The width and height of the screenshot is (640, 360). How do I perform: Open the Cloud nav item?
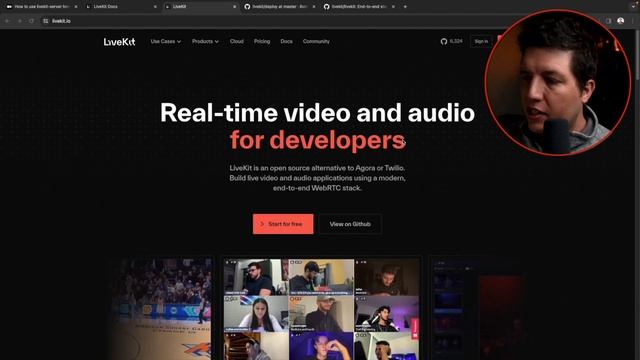click(237, 41)
